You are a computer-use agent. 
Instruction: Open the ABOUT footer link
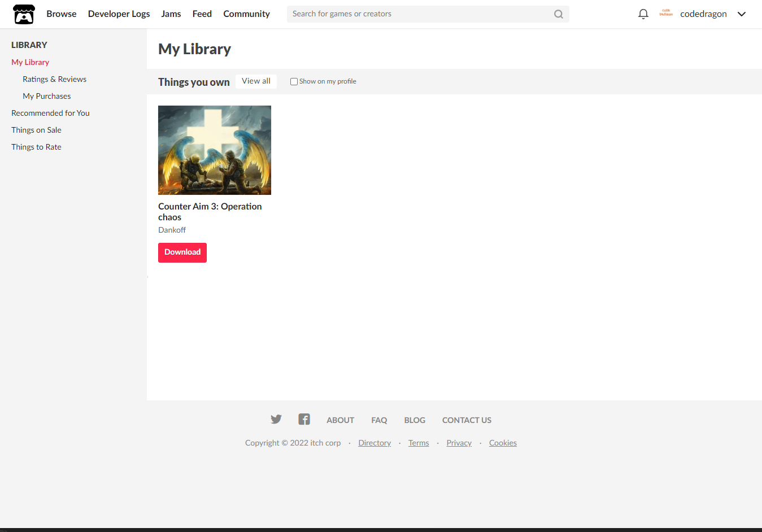pyautogui.click(x=340, y=420)
